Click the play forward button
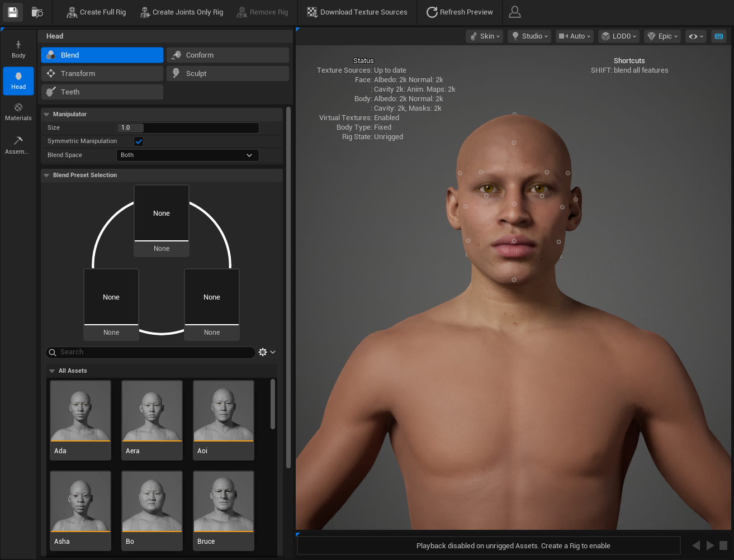 (710, 545)
